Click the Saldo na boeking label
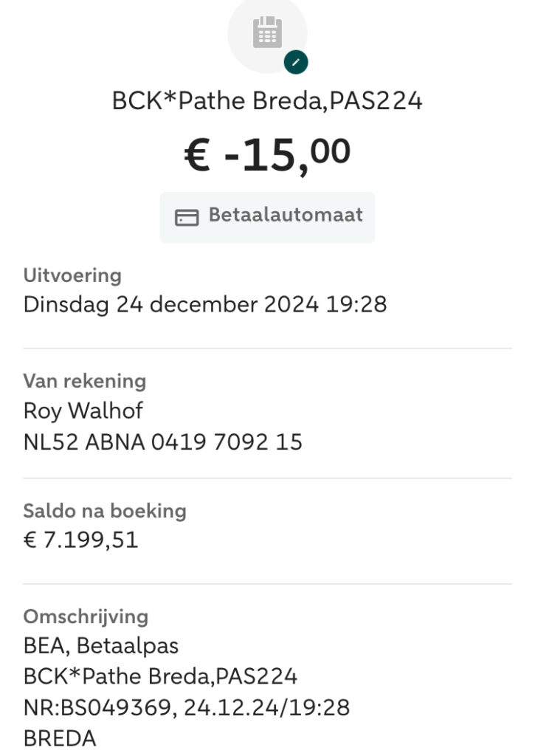Screen dimensions: 535x756 click(105, 511)
